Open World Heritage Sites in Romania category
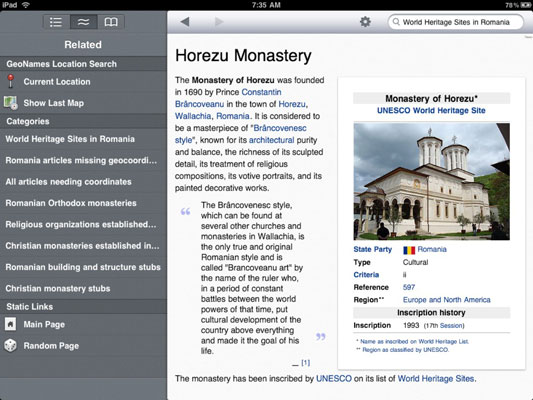 click(83, 139)
